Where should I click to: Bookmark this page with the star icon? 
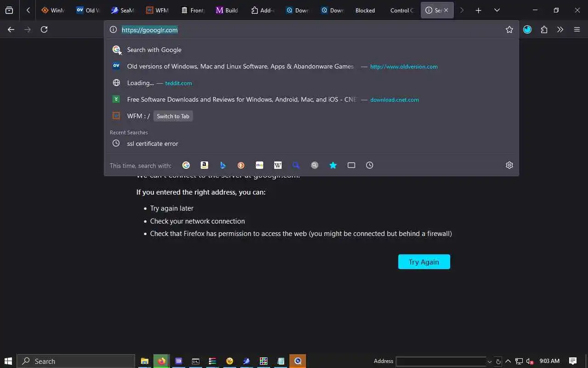pyautogui.click(x=509, y=29)
